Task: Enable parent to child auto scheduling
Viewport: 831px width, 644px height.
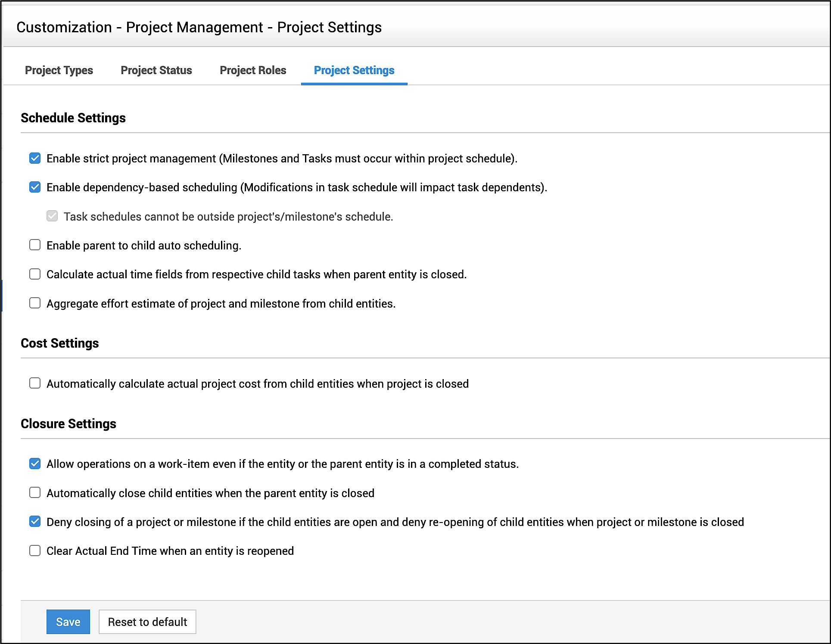Action: coord(35,245)
